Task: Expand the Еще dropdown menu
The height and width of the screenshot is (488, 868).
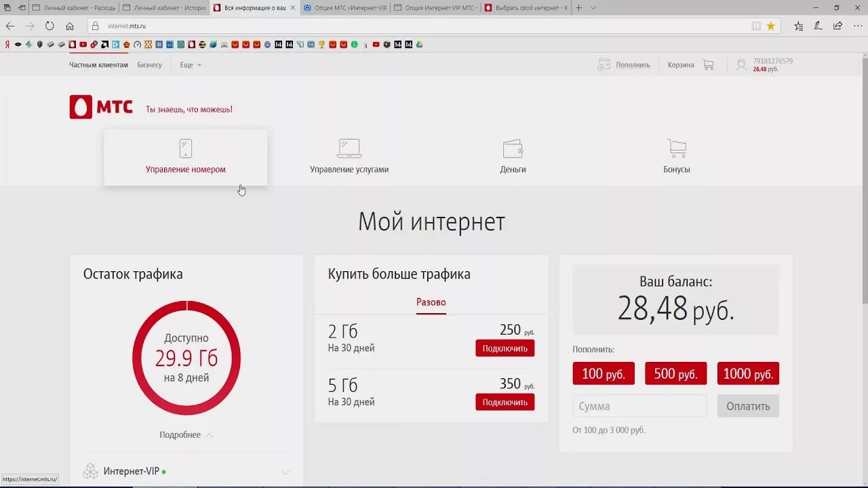Action: [191, 65]
